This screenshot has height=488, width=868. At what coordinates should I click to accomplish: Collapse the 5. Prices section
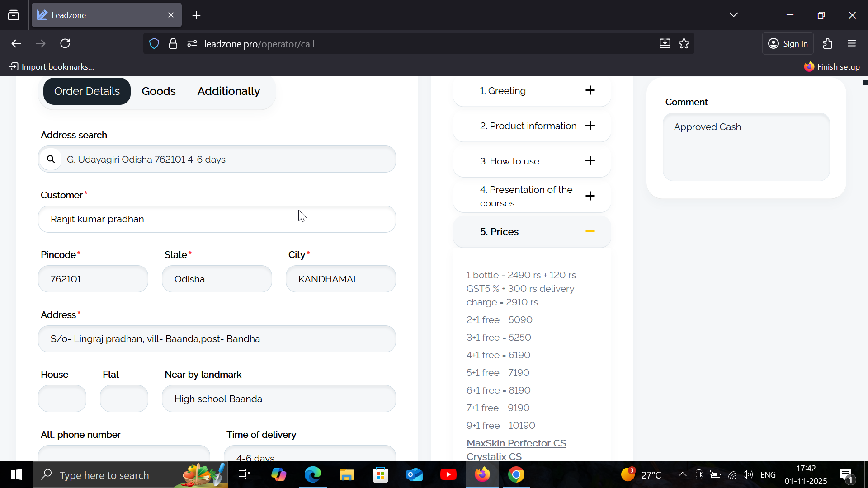coord(590,231)
